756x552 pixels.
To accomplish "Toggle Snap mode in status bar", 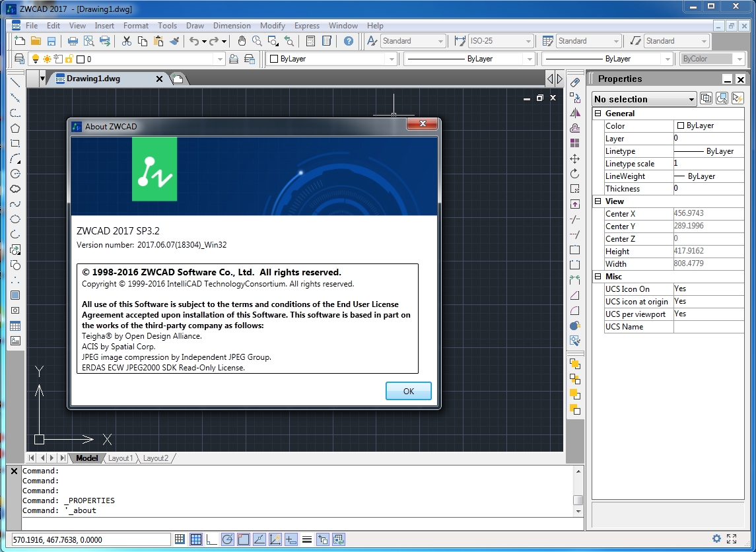I will tap(180, 539).
